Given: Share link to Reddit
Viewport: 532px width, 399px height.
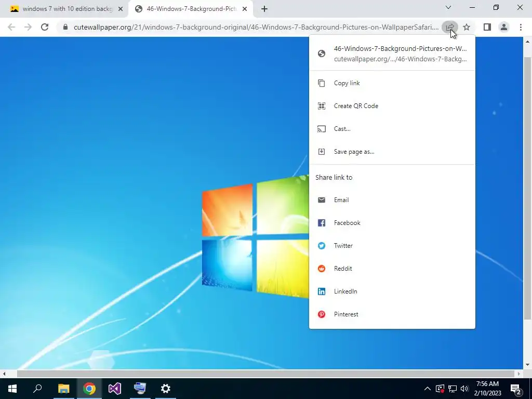Looking at the screenshot, I should [x=392, y=269].
